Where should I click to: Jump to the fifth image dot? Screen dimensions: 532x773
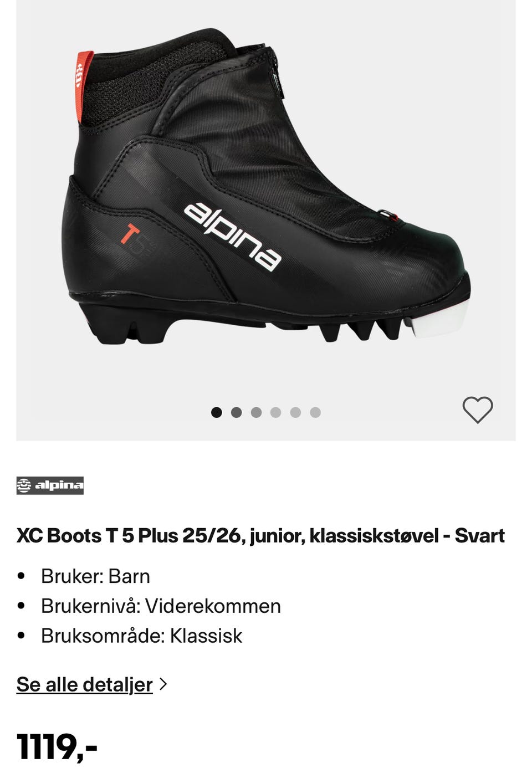click(295, 412)
